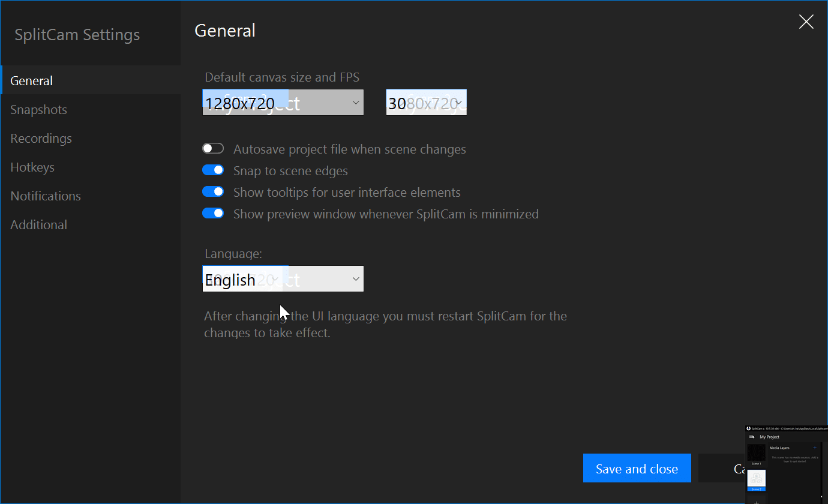The height and width of the screenshot is (504, 828).
Task: Turn off tooltips for user interface elements
Action: [x=213, y=192]
